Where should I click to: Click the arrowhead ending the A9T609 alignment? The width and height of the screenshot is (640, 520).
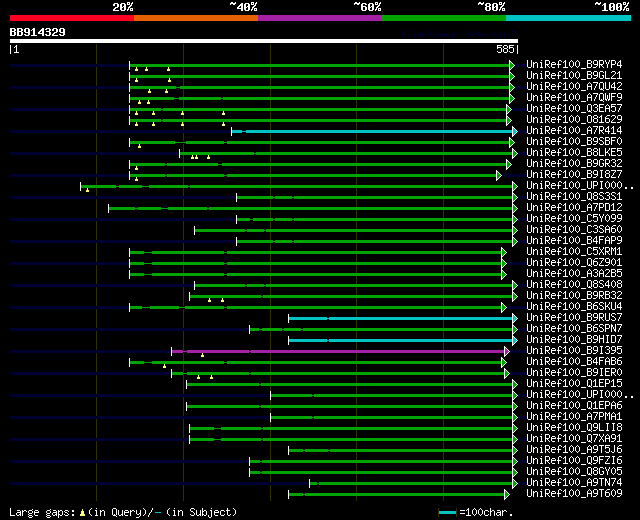click(507, 495)
